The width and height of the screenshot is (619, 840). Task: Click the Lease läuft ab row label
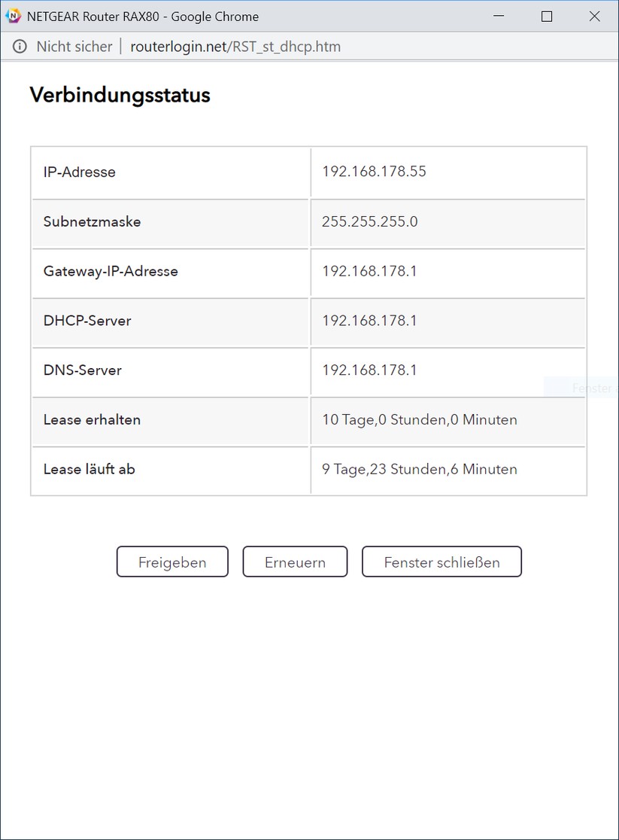click(x=90, y=470)
